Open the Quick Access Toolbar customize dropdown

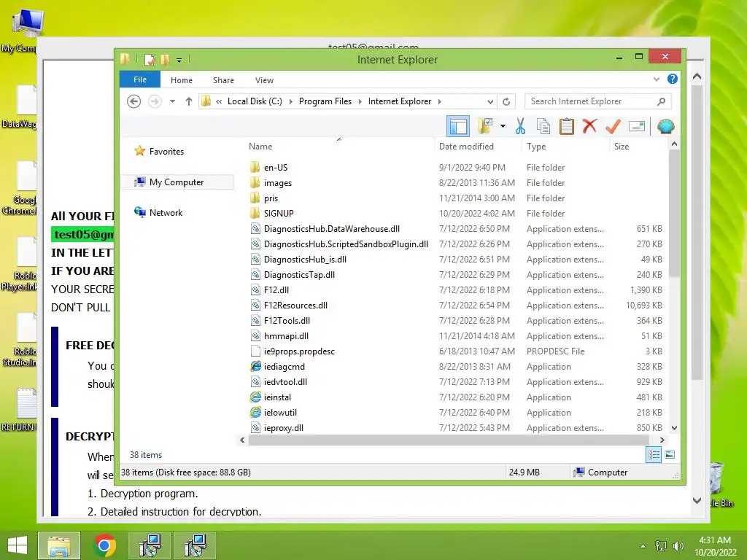click(x=179, y=60)
